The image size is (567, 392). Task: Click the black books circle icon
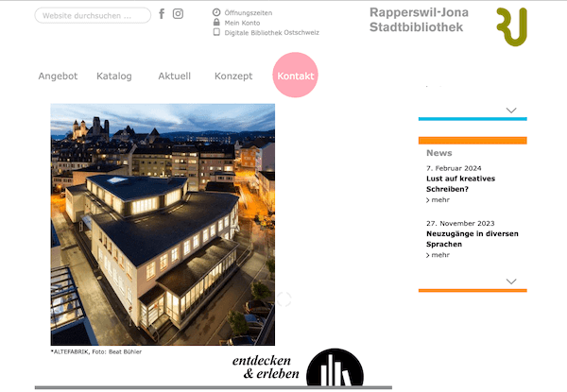(x=335, y=372)
